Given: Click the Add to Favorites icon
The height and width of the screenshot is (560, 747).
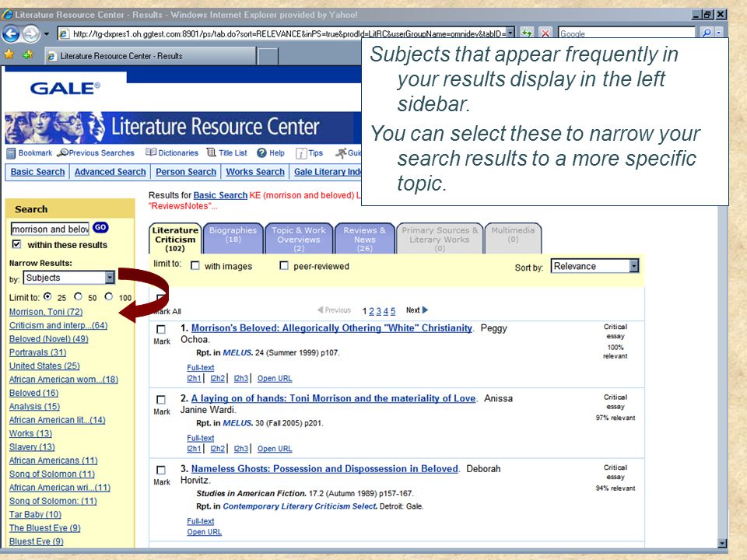Looking at the screenshot, I should (28, 54).
